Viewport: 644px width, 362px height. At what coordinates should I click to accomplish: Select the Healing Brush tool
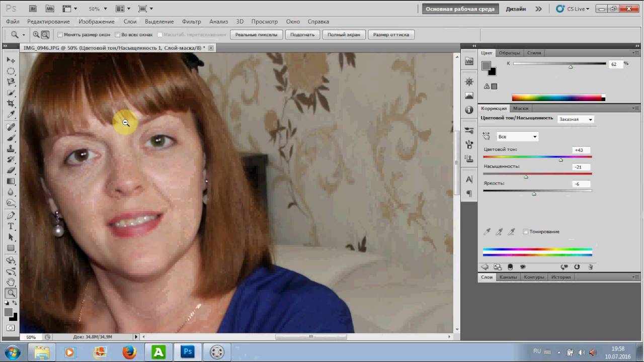pyautogui.click(x=11, y=127)
